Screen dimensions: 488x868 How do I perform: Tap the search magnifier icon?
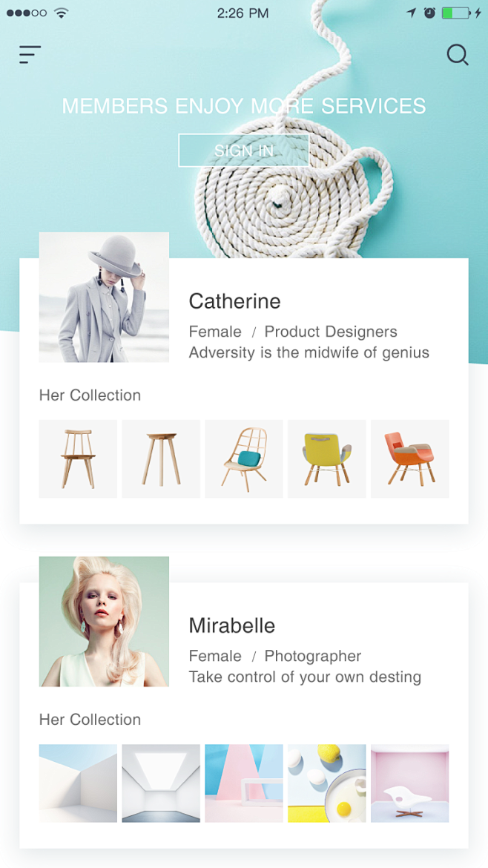(x=458, y=55)
